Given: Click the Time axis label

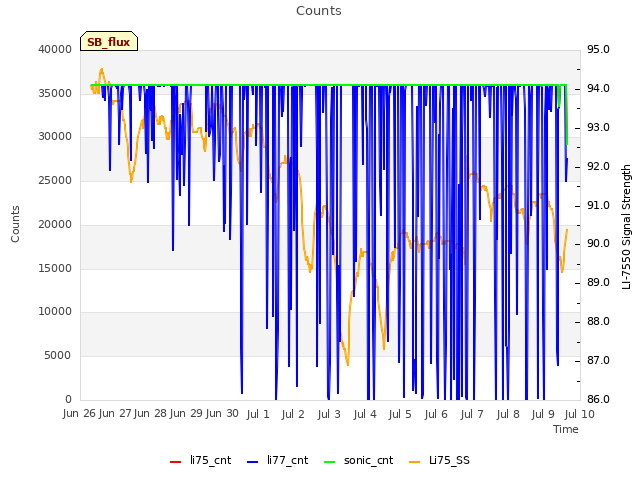Looking at the screenshot, I should point(566,429).
